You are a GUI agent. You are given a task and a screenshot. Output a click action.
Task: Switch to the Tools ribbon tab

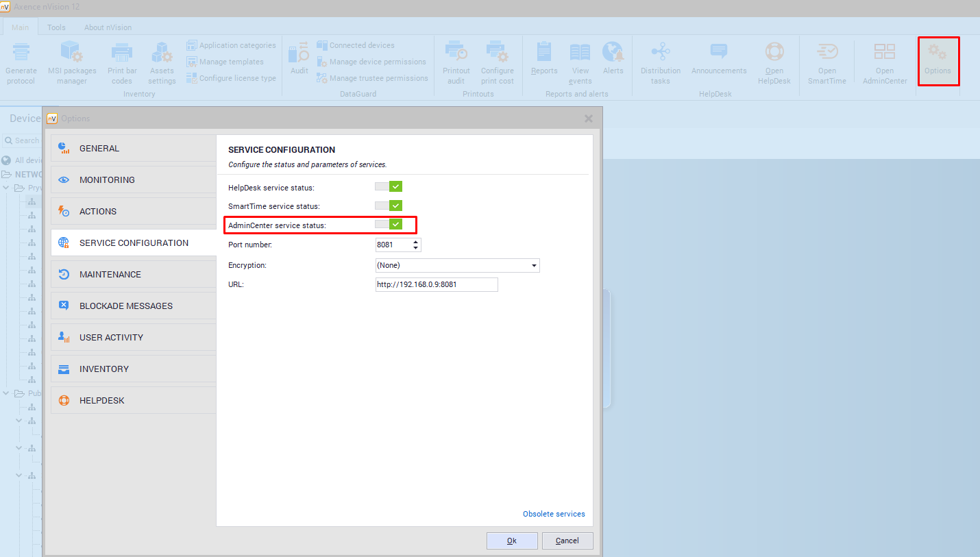[56, 27]
